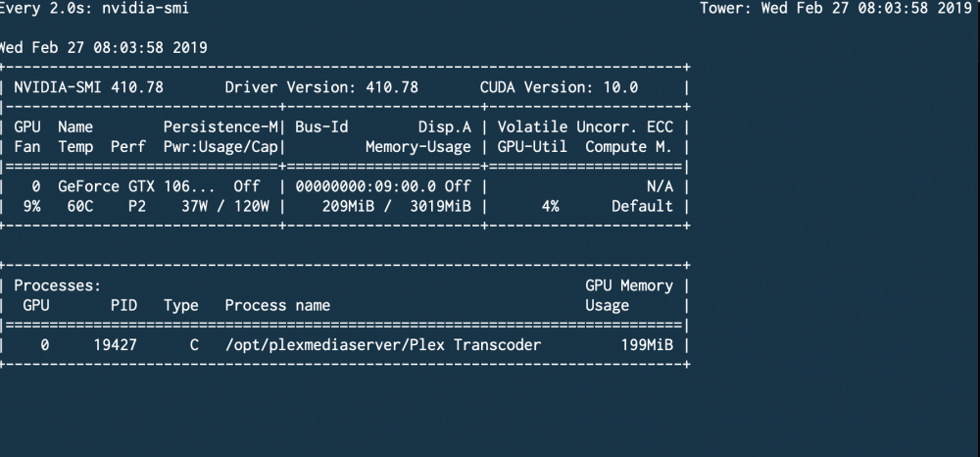Click the 'Perf' column header
The width and height of the screenshot is (980, 457).
pos(128,147)
